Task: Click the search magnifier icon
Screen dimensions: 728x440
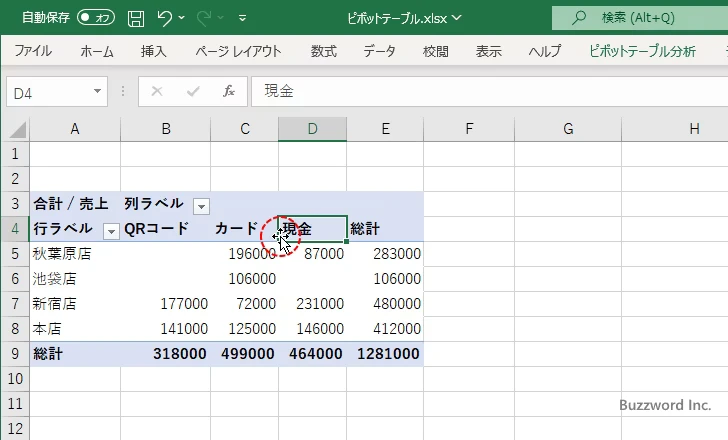Action: [578, 18]
